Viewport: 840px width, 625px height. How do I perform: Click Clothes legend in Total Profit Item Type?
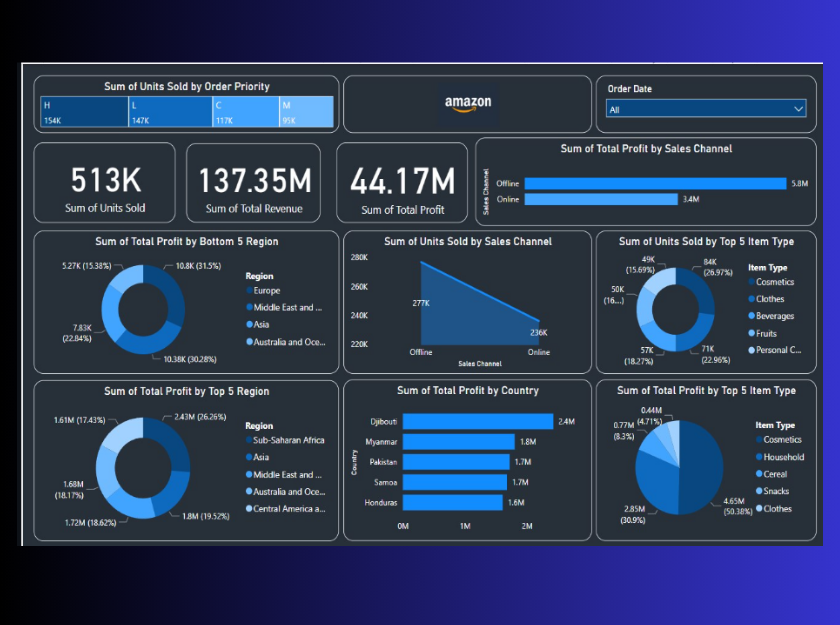(x=774, y=508)
